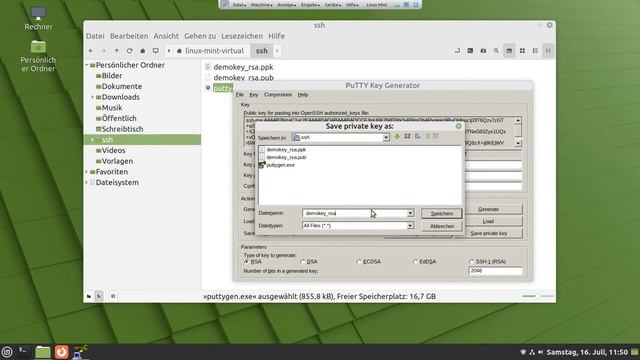Go up one folder level in file manager
The width and height of the screenshot is (640, 360).
click(x=116, y=51)
